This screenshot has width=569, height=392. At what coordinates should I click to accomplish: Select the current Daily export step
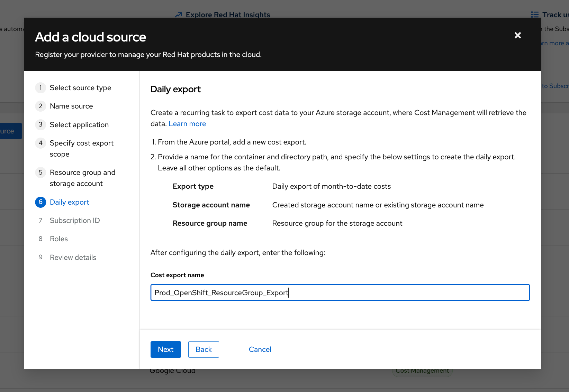point(69,202)
